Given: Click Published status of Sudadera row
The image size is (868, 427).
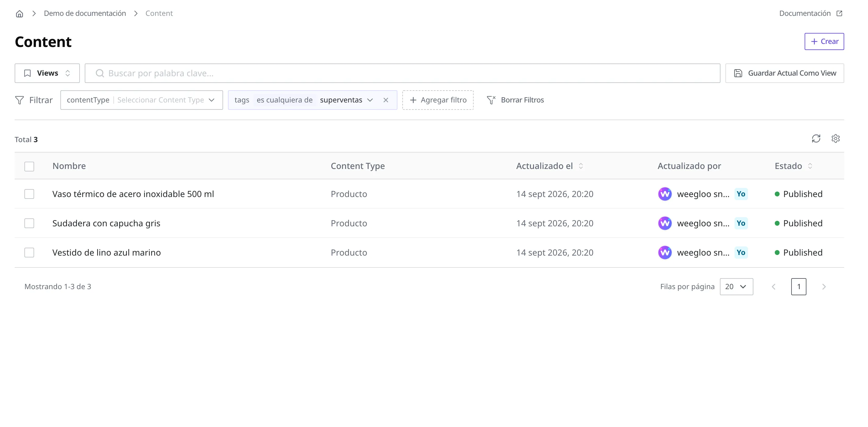Looking at the screenshot, I should coord(798,223).
